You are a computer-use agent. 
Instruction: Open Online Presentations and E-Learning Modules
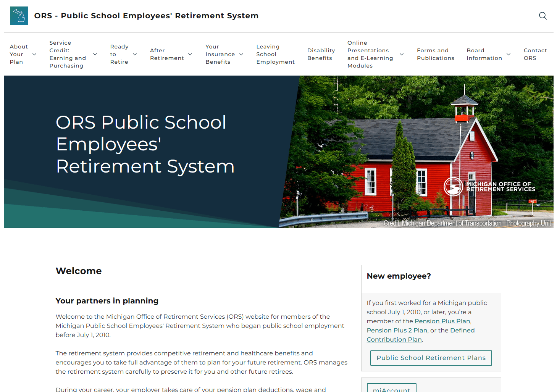(370, 54)
